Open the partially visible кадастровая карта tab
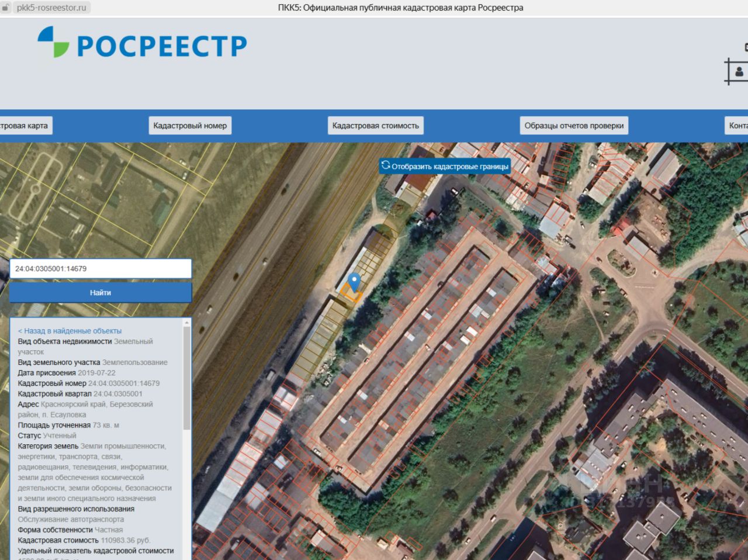The width and height of the screenshot is (748, 560). pos(25,126)
